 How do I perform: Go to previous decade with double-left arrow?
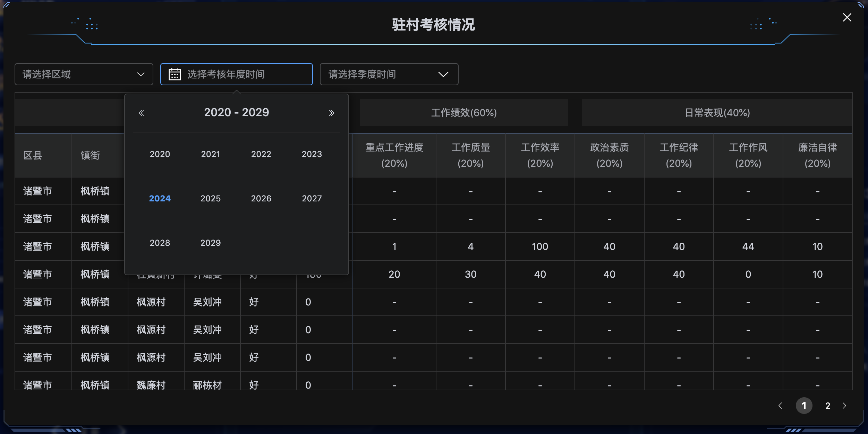[x=142, y=113]
